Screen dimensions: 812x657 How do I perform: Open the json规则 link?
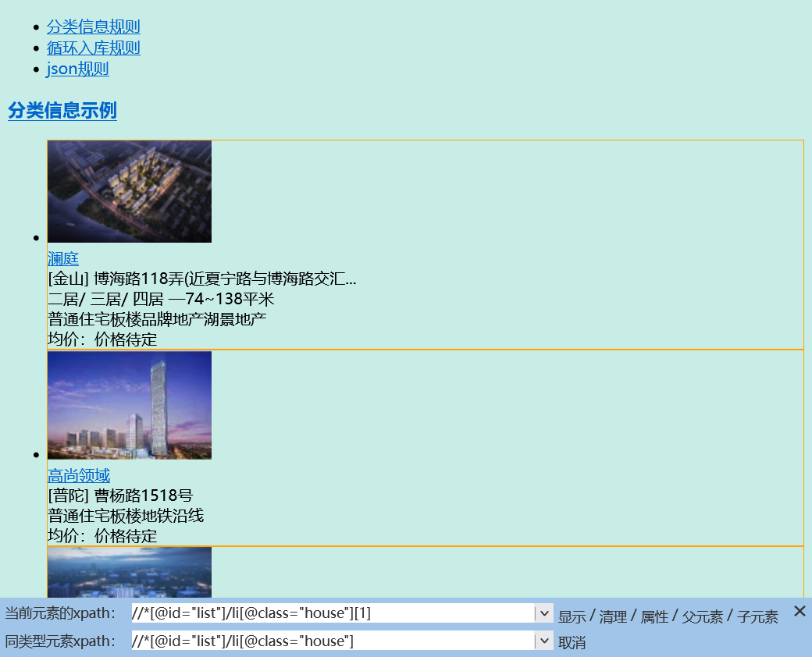point(77,69)
